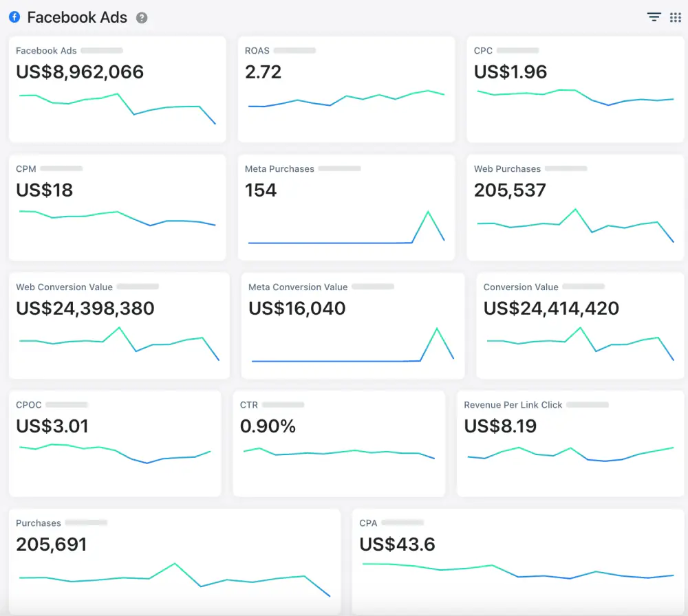This screenshot has height=616, width=688.
Task: Open the filter icon
Action: [x=654, y=18]
